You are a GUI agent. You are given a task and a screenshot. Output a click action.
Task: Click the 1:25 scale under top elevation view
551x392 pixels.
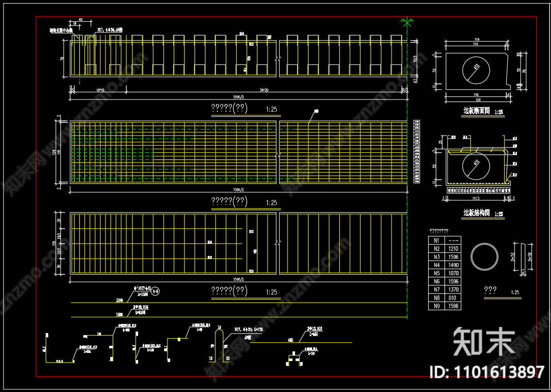coord(272,110)
